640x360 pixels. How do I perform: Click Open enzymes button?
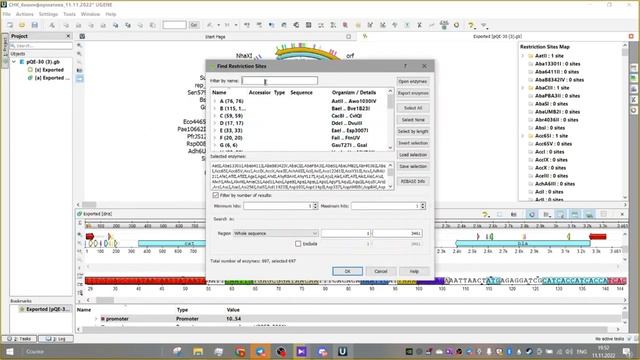click(x=413, y=82)
